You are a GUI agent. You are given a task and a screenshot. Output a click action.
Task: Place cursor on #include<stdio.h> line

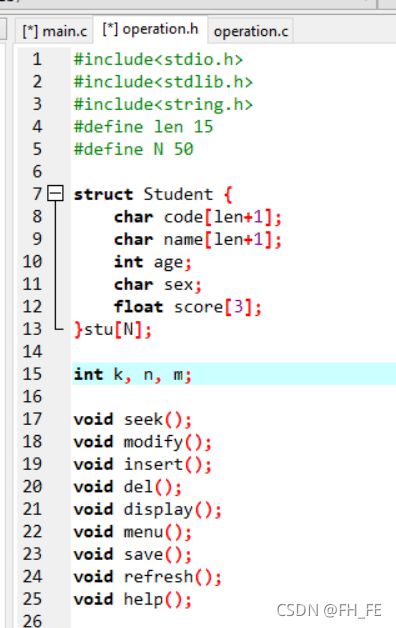click(158, 59)
